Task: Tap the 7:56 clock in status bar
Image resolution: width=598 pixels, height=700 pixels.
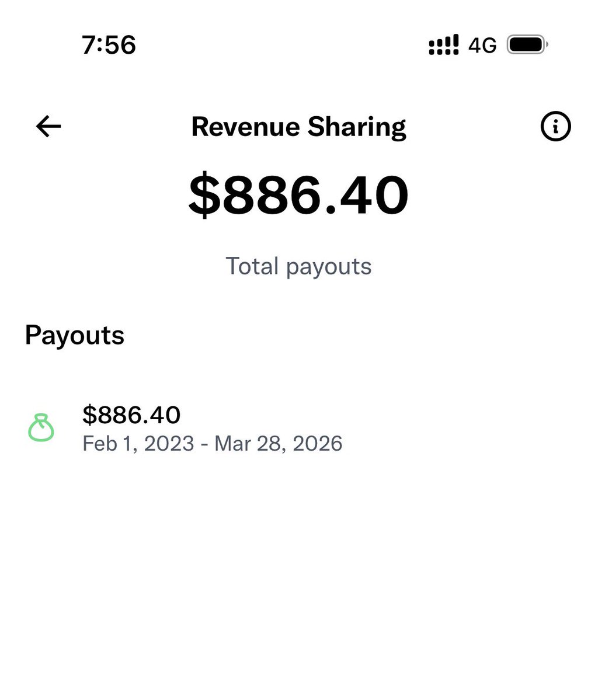Action: [109, 45]
